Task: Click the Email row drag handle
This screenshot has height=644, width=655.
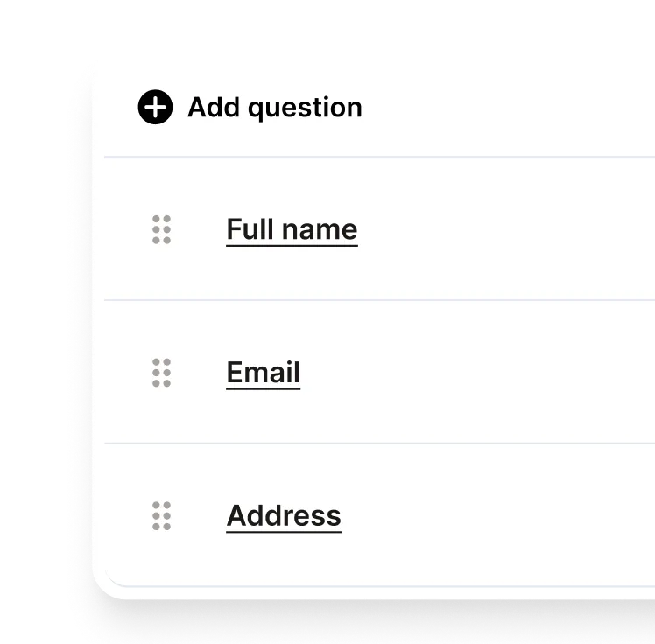Action: pos(161,373)
